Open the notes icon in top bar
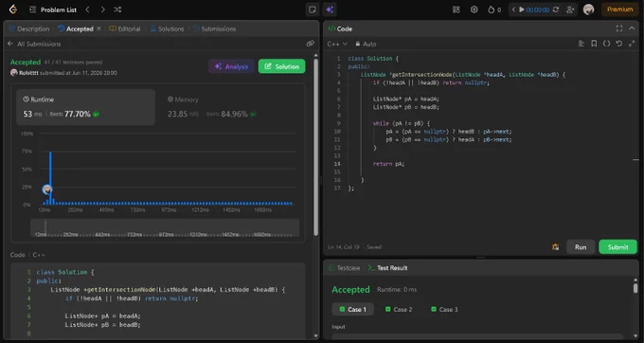644x343 pixels. point(313,9)
